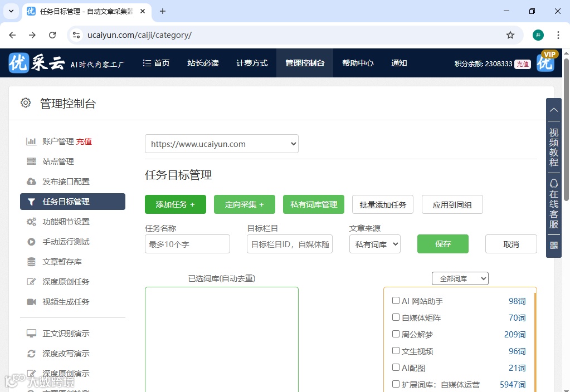
Task: Open 私有词库管理 button
Action: [x=313, y=204]
